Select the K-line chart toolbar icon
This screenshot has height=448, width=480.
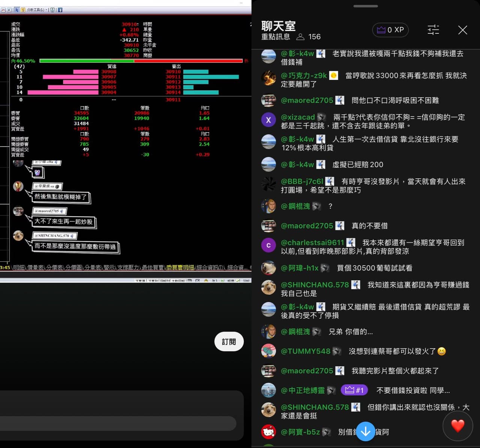pyautogui.click(x=9, y=10)
